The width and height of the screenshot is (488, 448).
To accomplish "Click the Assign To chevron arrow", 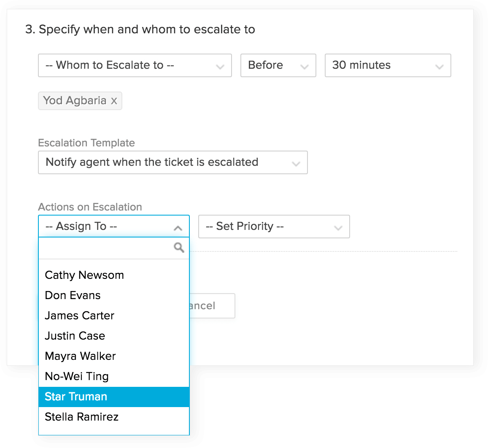I will tap(178, 228).
